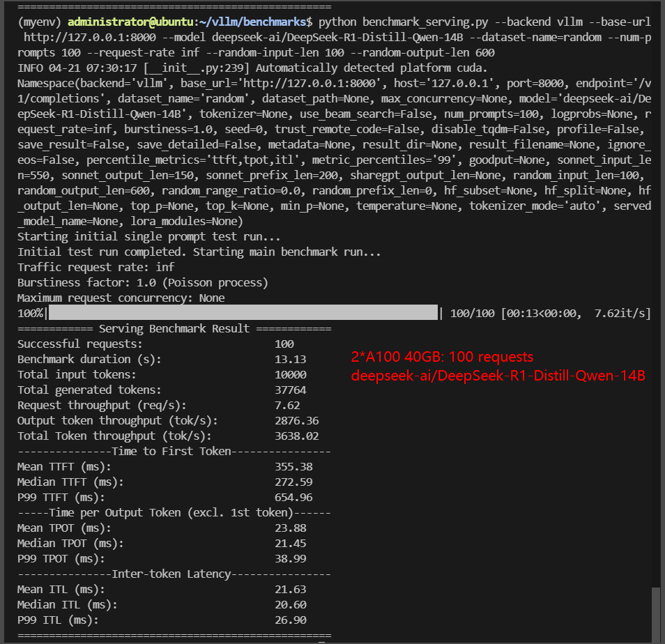
Task: Click the '(myenv)' environment prefix
Action: (x=40, y=22)
